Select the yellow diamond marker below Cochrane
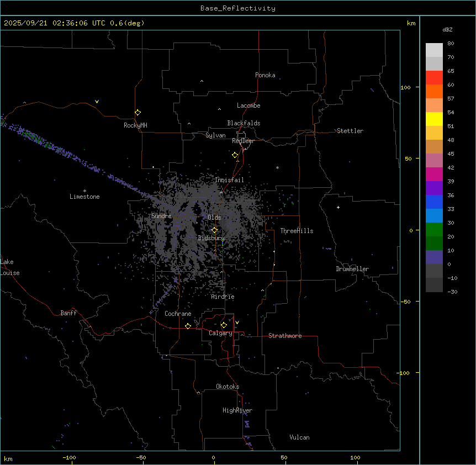 click(188, 326)
